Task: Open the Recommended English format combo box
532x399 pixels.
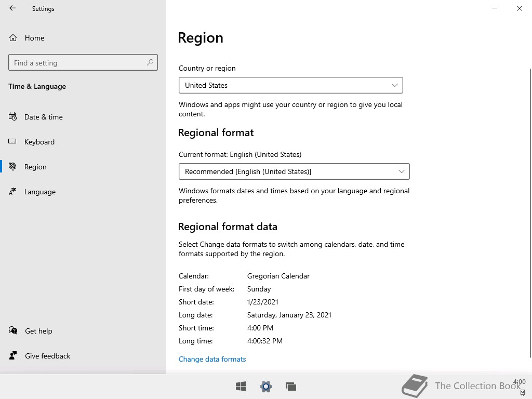Action: point(294,171)
